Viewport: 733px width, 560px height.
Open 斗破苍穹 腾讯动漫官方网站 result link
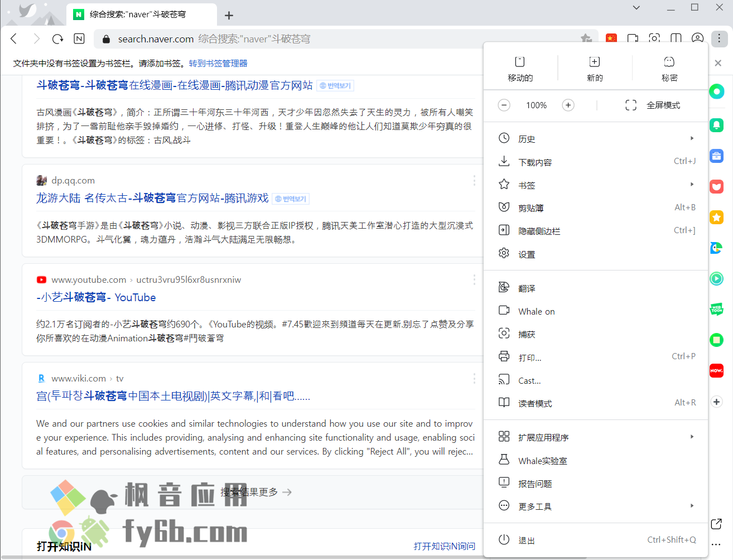175,85
